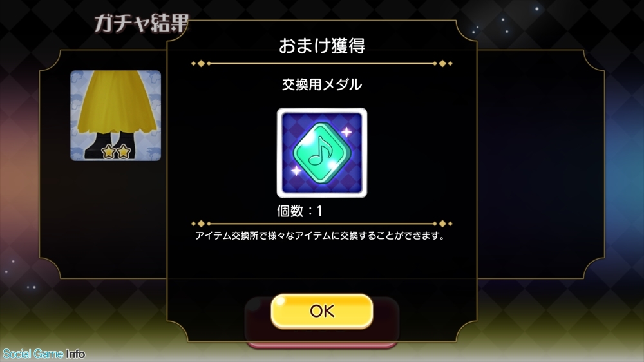This screenshot has width=644, height=362.
Task: Confirm the bonus with the OK button
Action: 321,311
